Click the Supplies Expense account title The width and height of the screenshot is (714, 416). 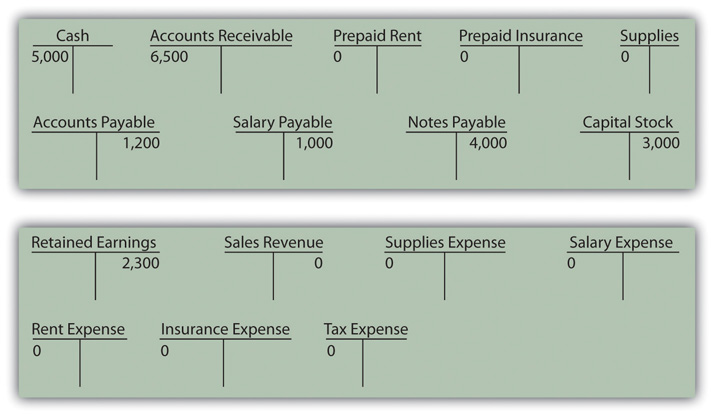click(x=445, y=243)
